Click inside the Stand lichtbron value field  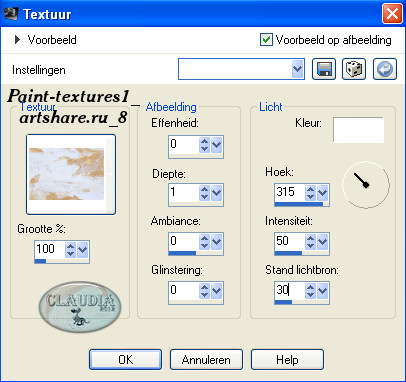point(289,290)
